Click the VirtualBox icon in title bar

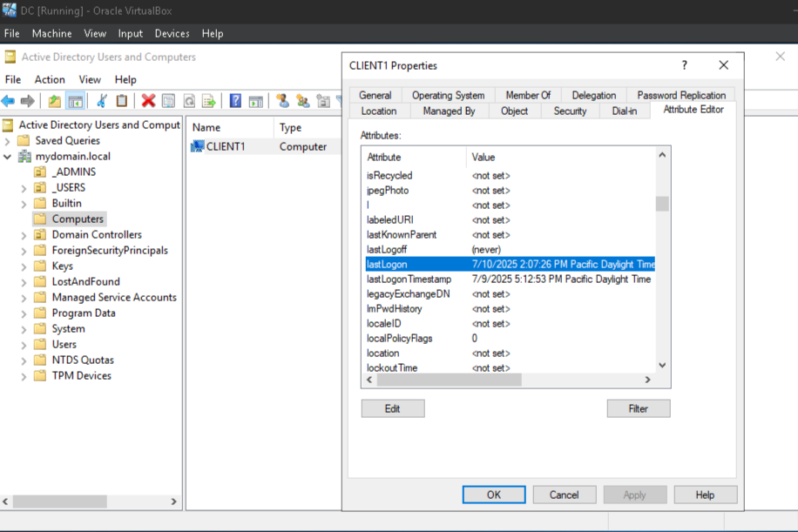(10, 10)
